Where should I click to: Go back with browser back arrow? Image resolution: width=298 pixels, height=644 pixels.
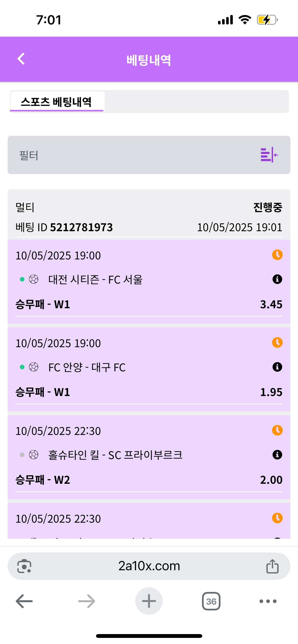(24, 601)
